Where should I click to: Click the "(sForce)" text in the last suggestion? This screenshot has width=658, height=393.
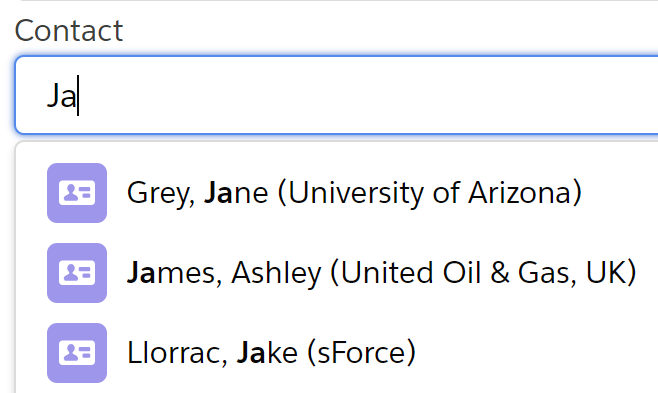[361, 353]
